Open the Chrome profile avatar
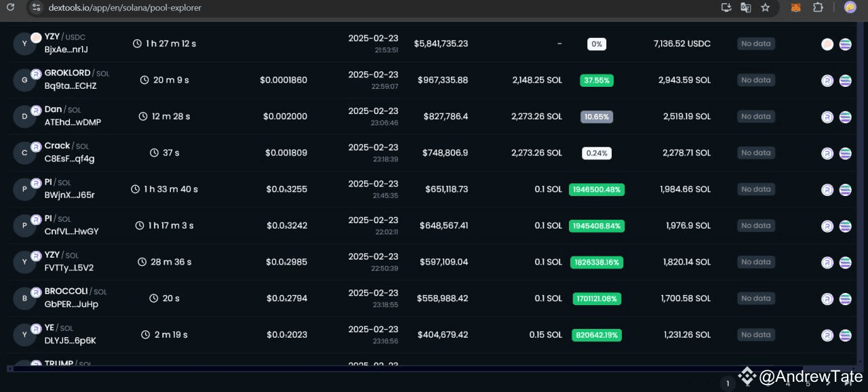 (850, 7)
